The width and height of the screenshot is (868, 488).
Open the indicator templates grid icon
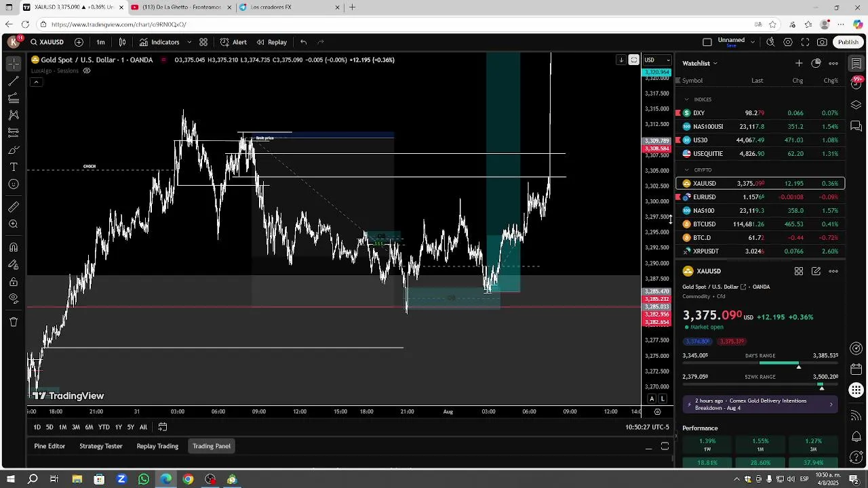click(x=203, y=42)
